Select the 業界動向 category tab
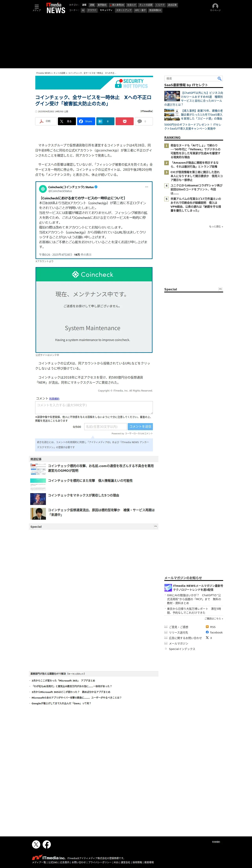252x868 pixels. tap(102, 5)
